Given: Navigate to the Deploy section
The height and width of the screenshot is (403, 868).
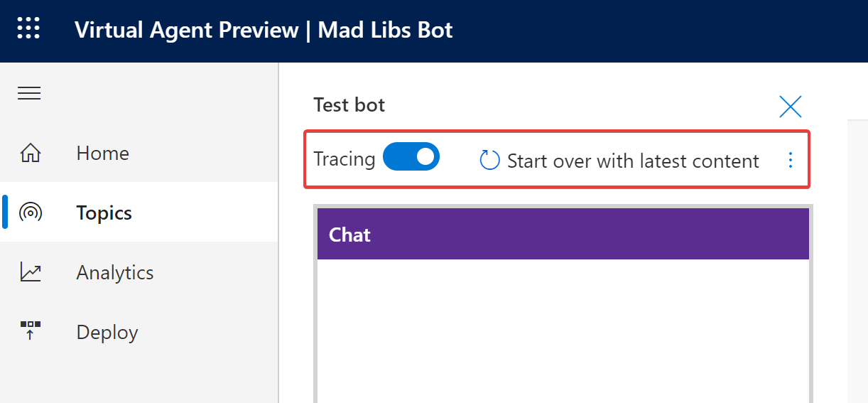Looking at the screenshot, I should 107,333.
